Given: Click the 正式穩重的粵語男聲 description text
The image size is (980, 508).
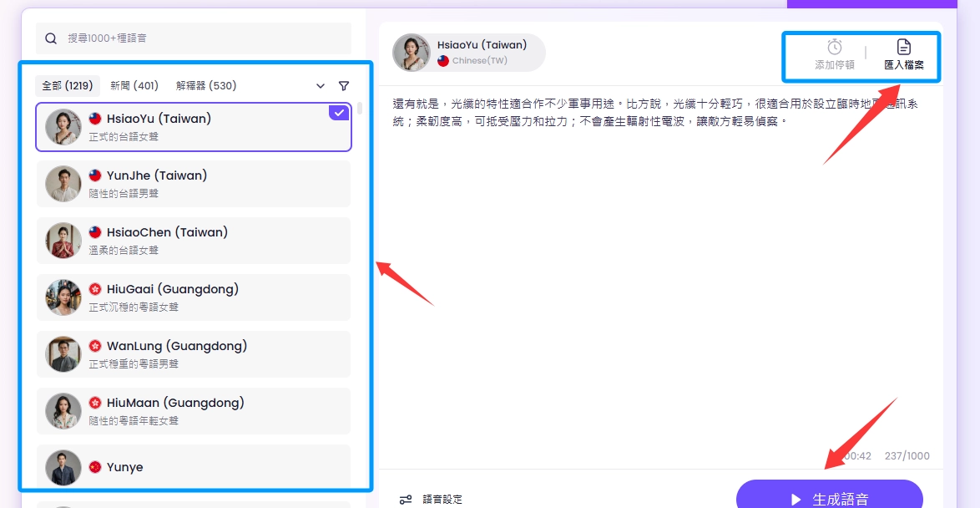Looking at the screenshot, I should coord(134,363).
